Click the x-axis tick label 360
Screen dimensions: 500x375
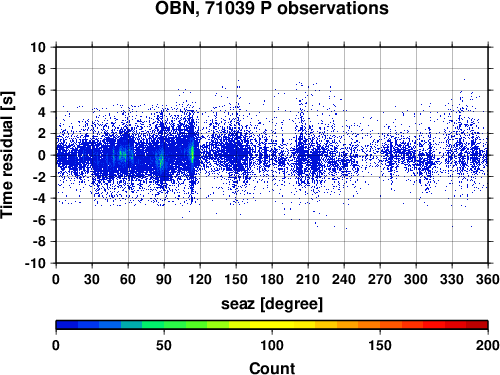click(488, 279)
